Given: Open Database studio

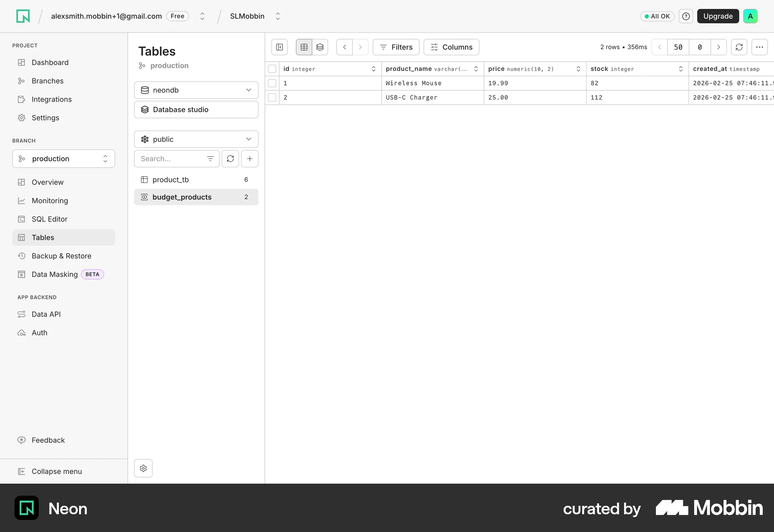Looking at the screenshot, I should coord(196,110).
